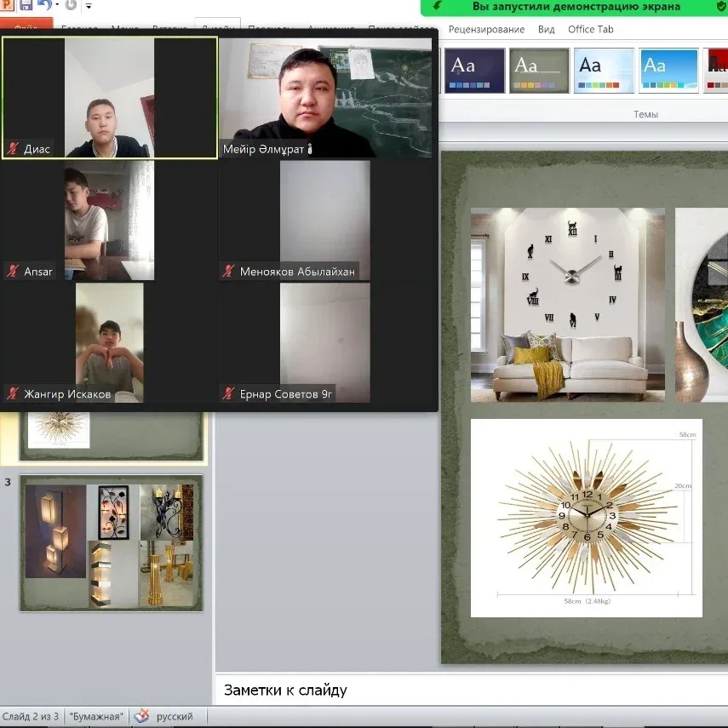
Task: Open the Office Tab ribbon tab
Action: tap(591, 30)
